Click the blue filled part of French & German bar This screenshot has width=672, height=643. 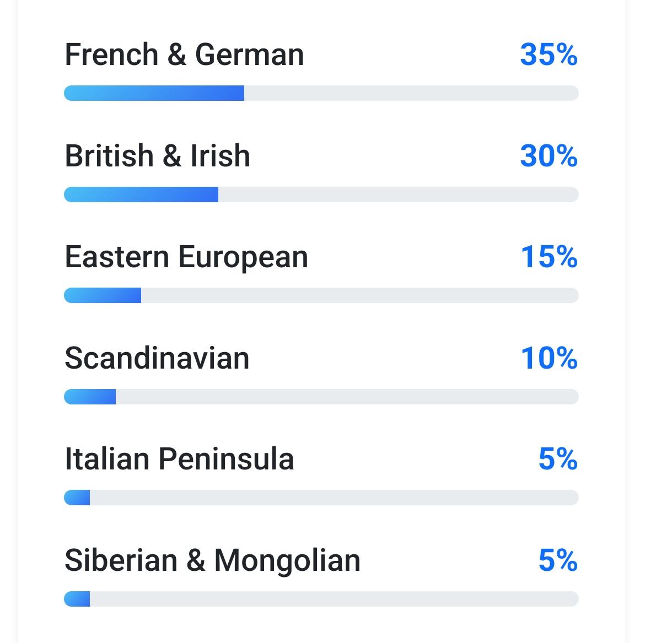click(x=154, y=93)
